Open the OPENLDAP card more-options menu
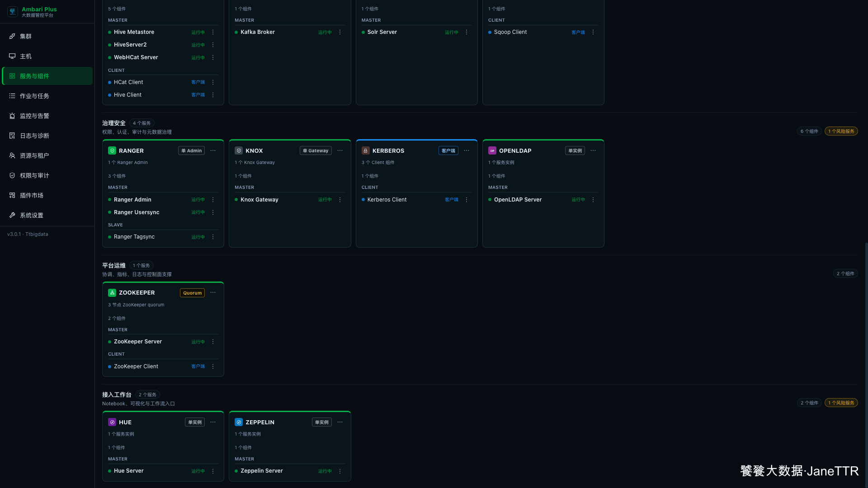The image size is (868, 488). pyautogui.click(x=593, y=150)
